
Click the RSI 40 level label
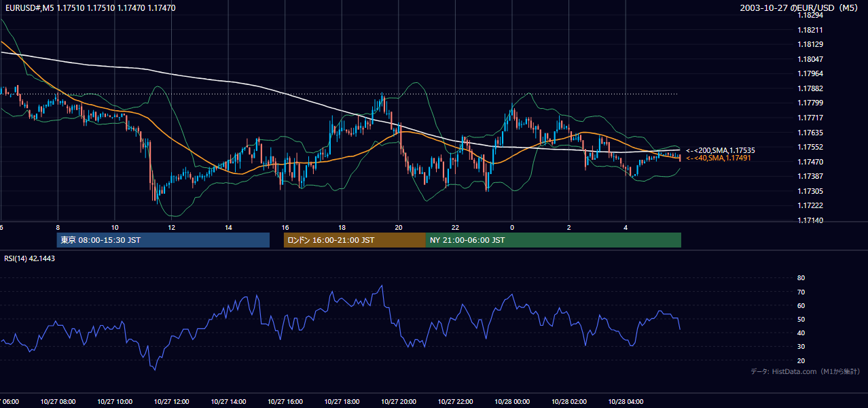[801, 333]
